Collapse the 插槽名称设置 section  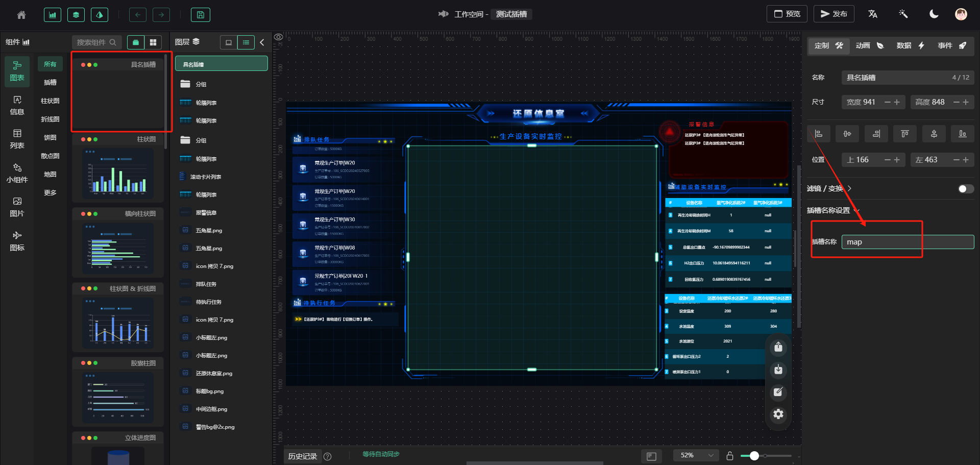(857, 210)
